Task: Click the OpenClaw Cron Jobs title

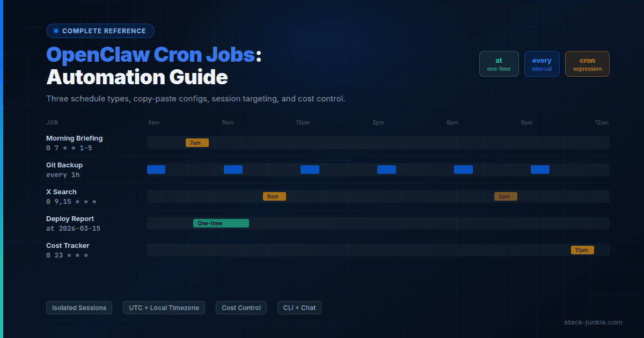Action: coord(150,55)
